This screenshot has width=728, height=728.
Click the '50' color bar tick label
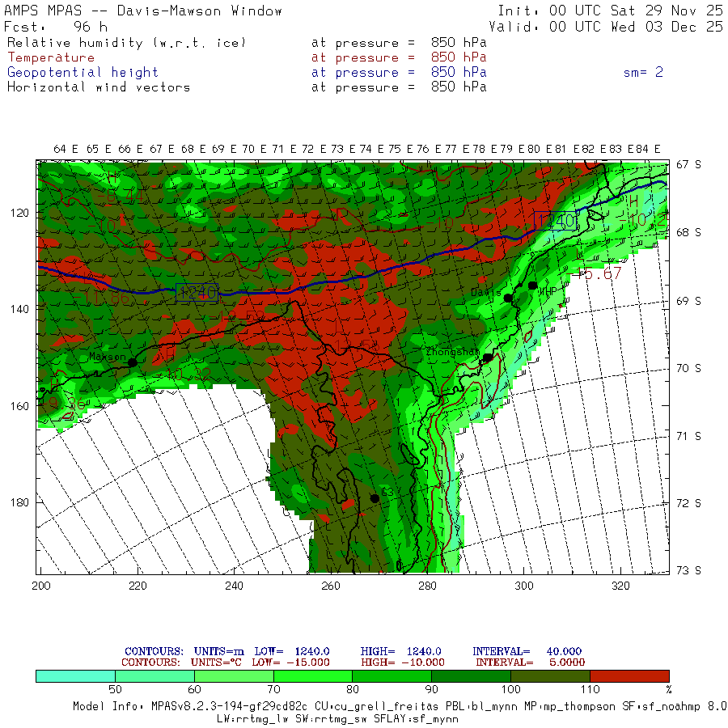coord(115,689)
